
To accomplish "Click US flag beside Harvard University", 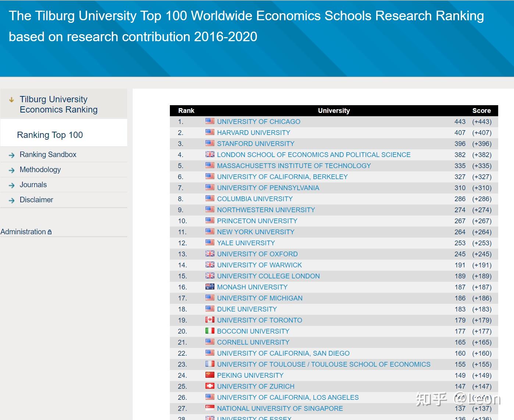I will pos(210,132).
